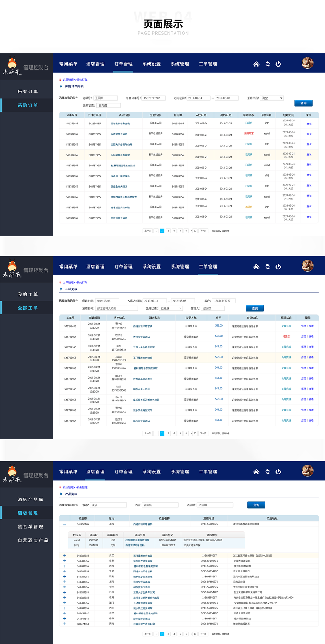Screen dimensions: 325x644
Task: Open 全部工单 in the left sidebar
Action: (x=28, y=308)
